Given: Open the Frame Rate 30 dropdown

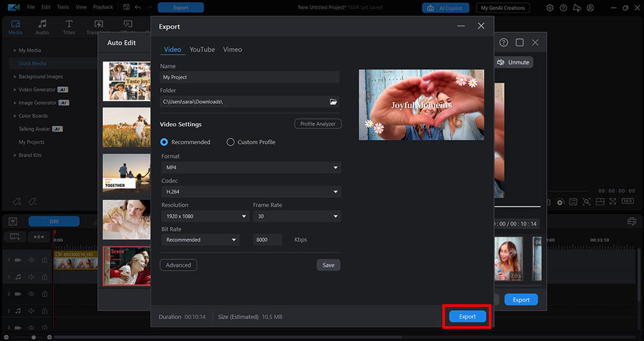Looking at the screenshot, I should [297, 216].
